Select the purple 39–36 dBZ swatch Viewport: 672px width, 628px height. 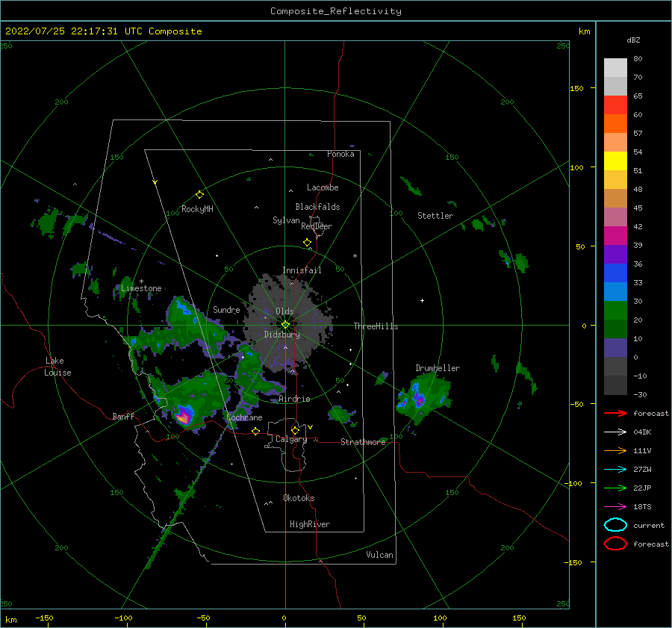(x=615, y=255)
